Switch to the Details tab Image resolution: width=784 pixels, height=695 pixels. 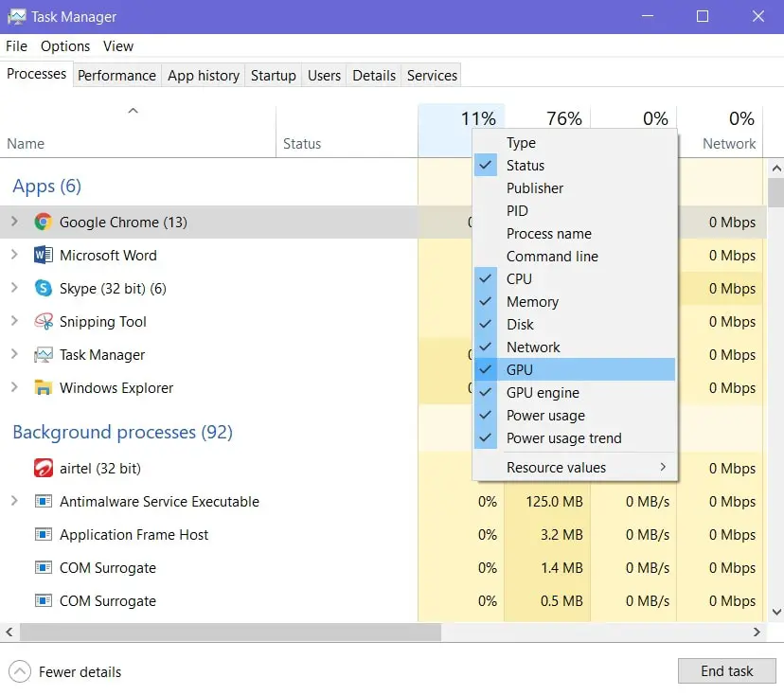374,76
